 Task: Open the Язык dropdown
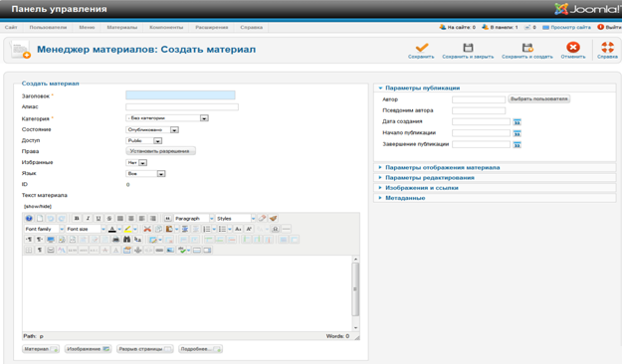click(145, 174)
